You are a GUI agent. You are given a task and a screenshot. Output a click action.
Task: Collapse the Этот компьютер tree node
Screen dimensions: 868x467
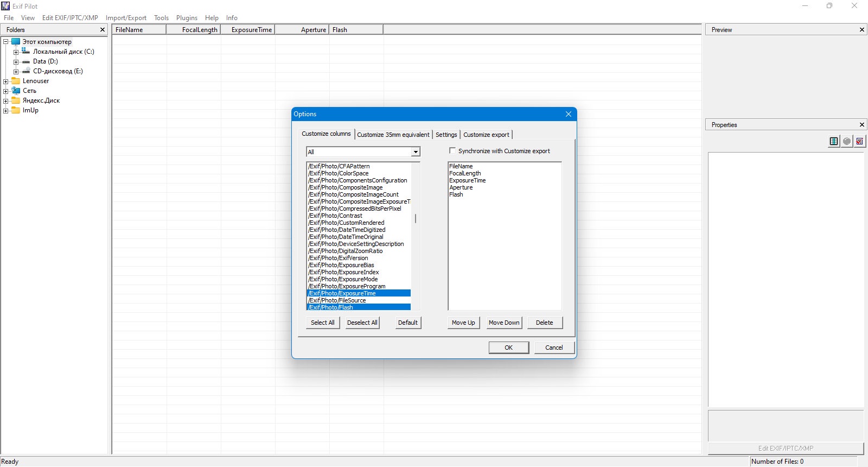tap(5, 42)
